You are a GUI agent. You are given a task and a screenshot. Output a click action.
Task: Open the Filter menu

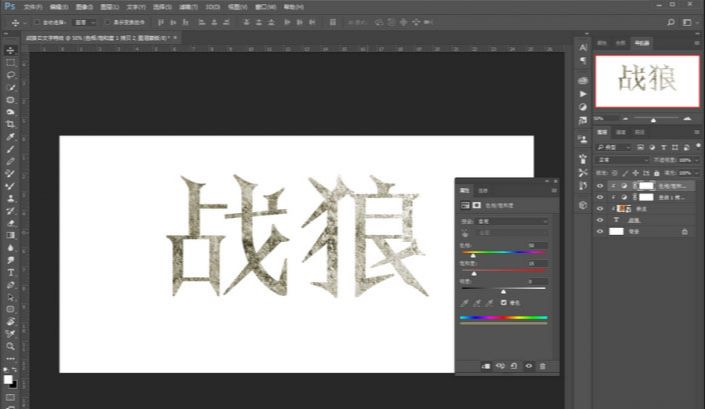pos(188,7)
